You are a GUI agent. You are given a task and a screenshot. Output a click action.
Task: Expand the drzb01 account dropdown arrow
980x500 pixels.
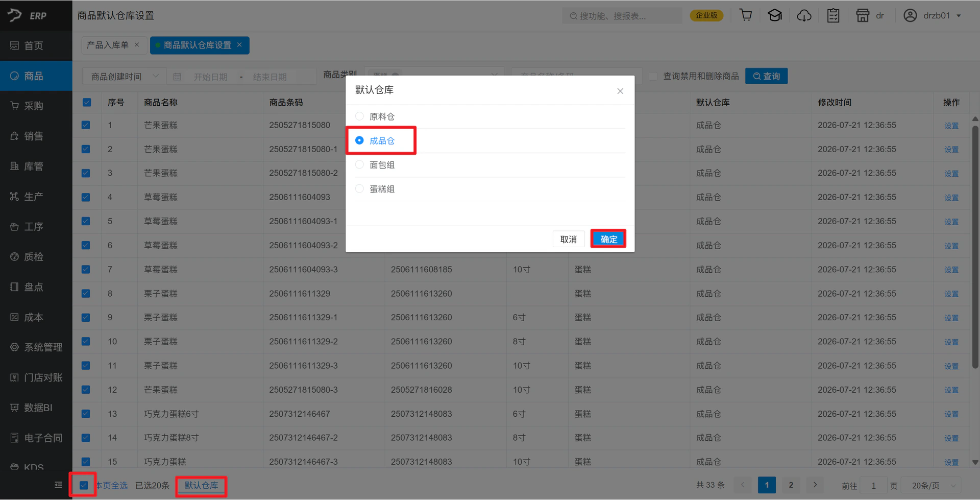(959, 16)
